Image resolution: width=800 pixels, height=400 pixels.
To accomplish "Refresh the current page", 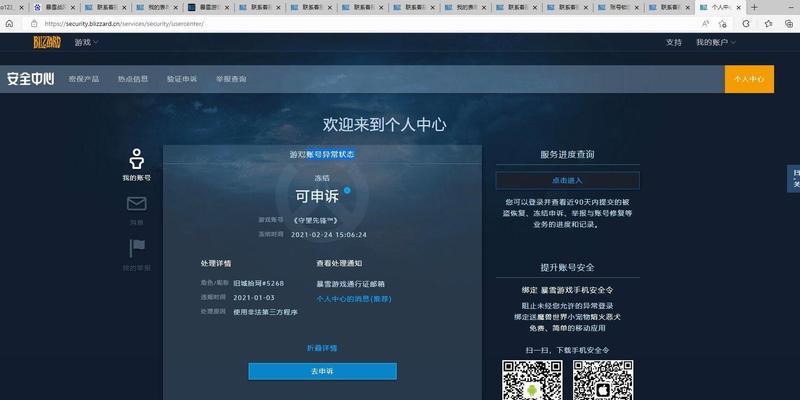I will [746, 24].
